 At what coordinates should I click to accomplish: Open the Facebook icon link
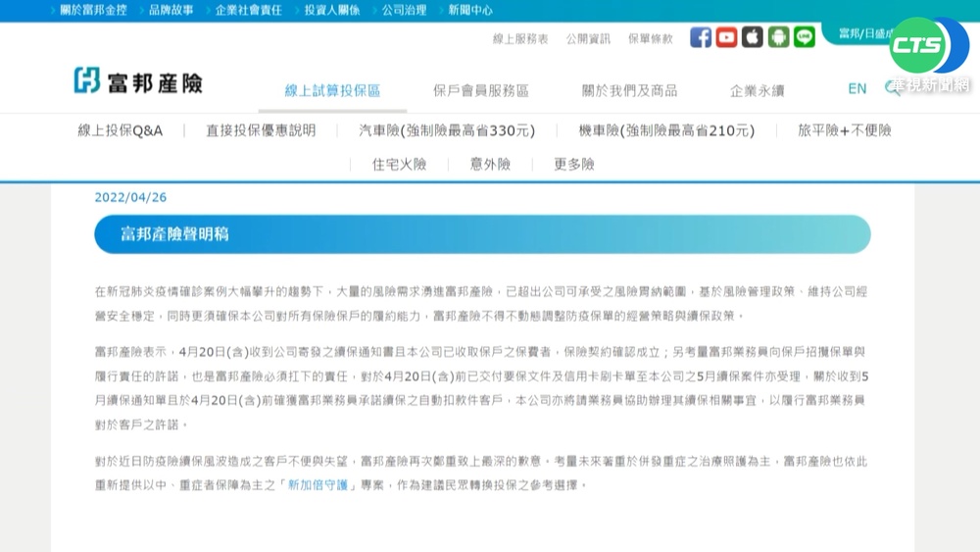pyautogui.click(x=701, y=37)
